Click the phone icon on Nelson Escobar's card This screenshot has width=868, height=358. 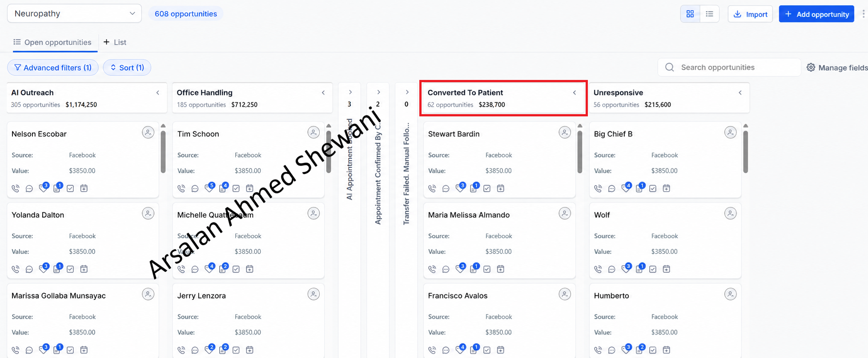(16, 188)
